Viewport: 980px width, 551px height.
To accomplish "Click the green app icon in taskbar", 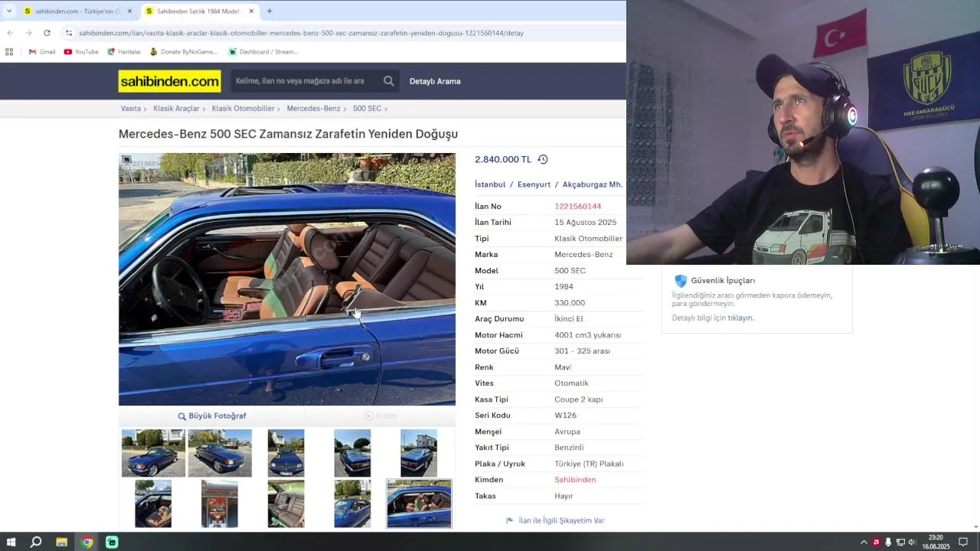I will pos(112,542).
